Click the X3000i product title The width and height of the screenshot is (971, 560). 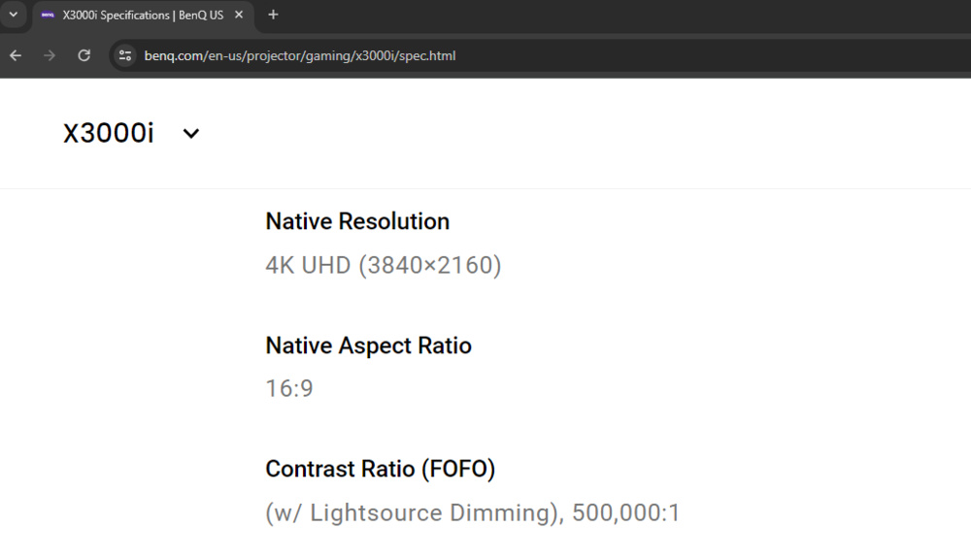pos(109,134)
